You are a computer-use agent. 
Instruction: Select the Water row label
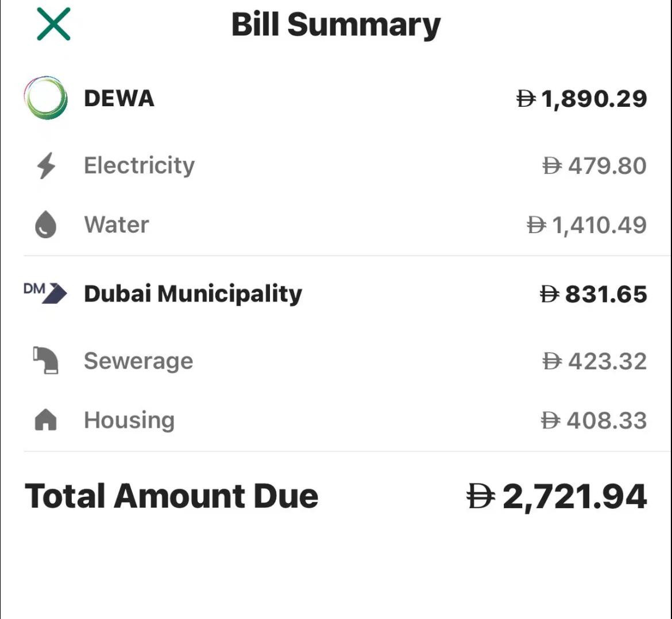(117, 225)
